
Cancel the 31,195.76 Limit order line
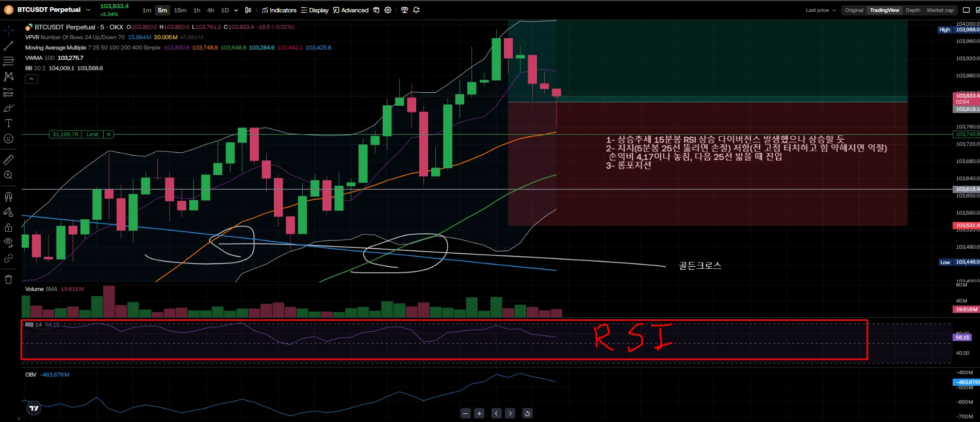click(108, 134)
